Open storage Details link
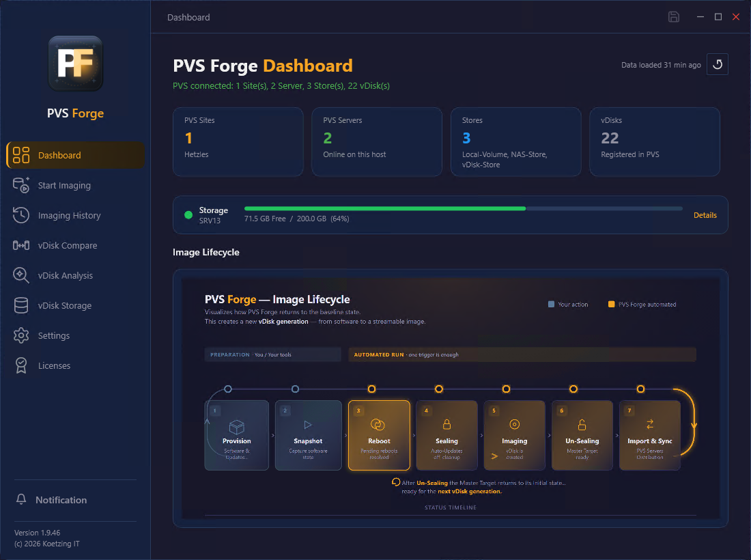 click(705, 215)
